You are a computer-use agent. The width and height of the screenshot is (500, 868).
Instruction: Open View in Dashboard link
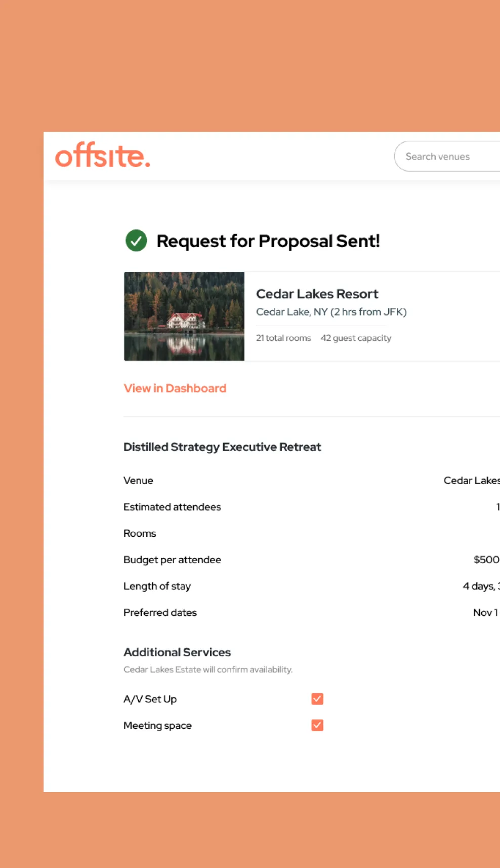click(x=175, y=388)
